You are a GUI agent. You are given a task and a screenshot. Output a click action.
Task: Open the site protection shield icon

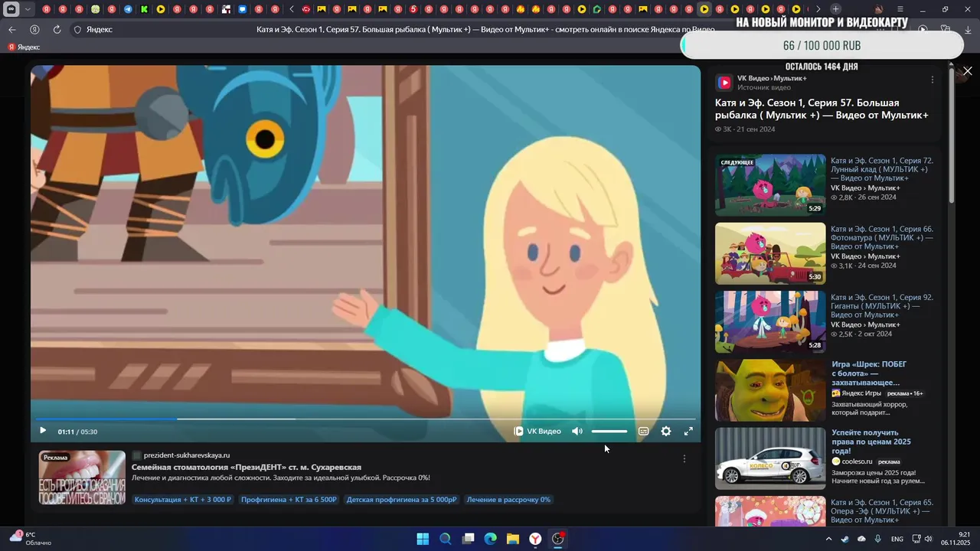tap(77, 29)
